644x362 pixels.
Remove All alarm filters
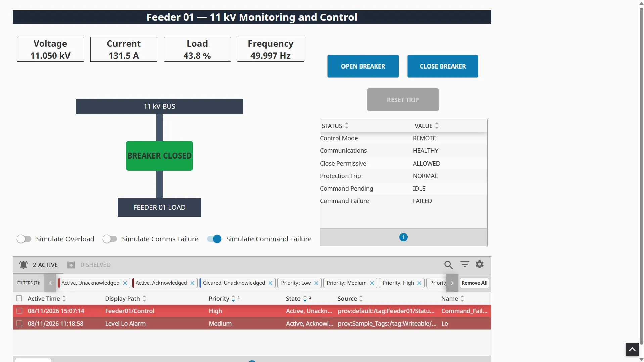click(474, 283)
